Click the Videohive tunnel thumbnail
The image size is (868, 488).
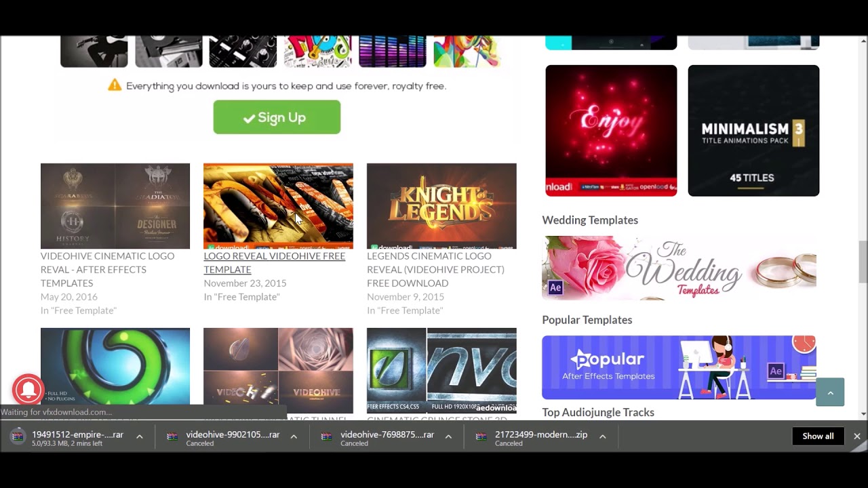(278, 370)
